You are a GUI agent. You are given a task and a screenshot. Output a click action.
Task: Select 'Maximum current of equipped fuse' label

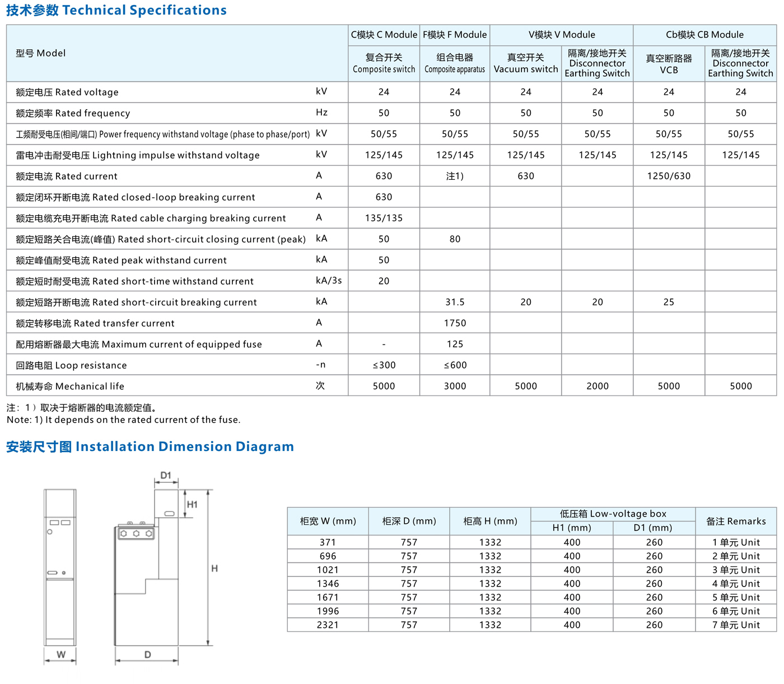(139, 345)
